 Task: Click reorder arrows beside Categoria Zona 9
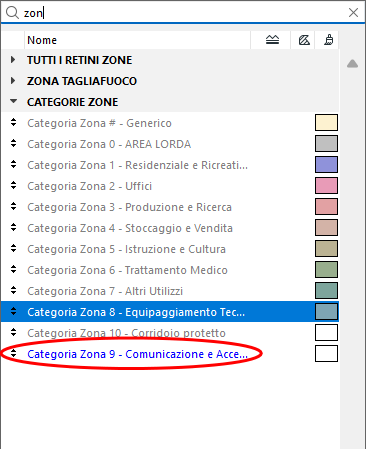pyautogui.click(x=13, y=353)
